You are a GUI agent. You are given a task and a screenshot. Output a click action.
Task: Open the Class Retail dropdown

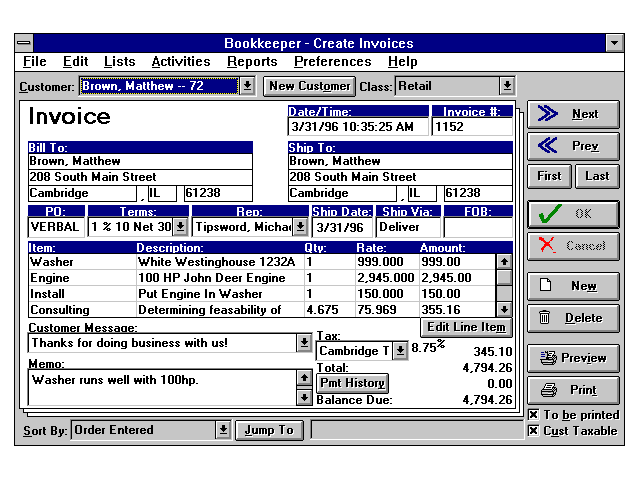pos(506,86)
